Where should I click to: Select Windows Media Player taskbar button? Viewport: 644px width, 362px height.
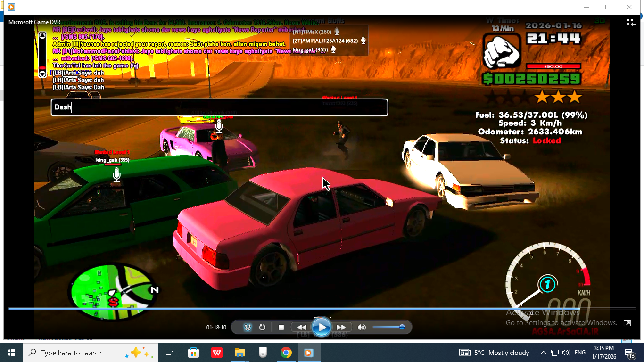(x=309, y=353)
